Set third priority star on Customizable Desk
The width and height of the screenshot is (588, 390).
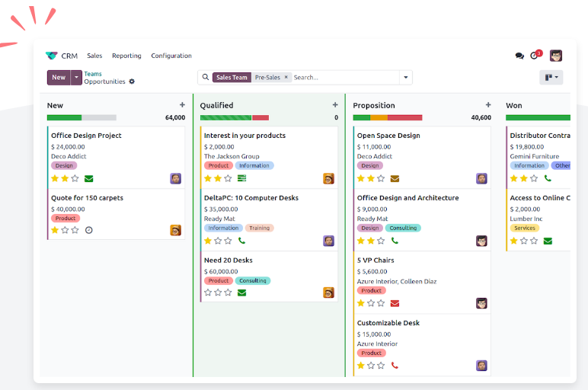click(x=381, y=366)
